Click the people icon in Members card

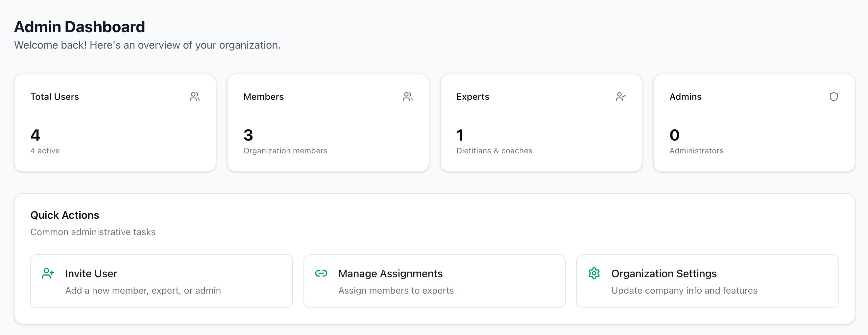(407, 97)
